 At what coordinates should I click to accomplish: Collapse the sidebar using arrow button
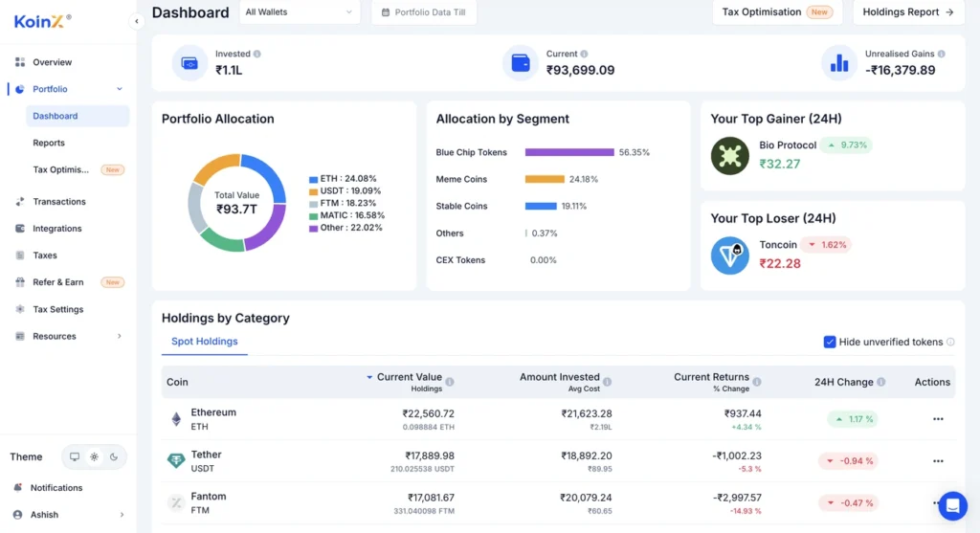[x=137, y=21]
